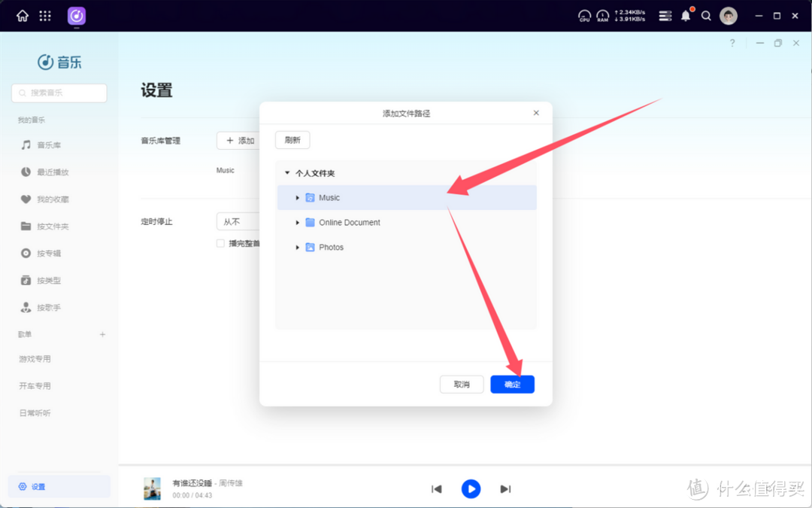
Task: Toggle the 播完整首 checkbox in settings
Action: point(220,242)
